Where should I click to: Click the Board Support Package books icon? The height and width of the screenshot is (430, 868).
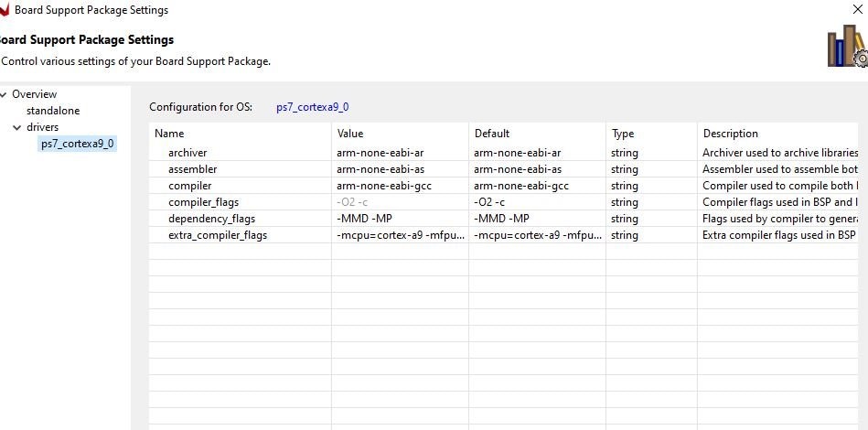846,46
